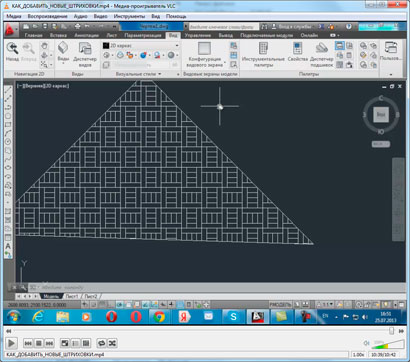410x362 pixels.
Task: Open the Инструменты menu in VLC
Action: click(x=129, y=16)
